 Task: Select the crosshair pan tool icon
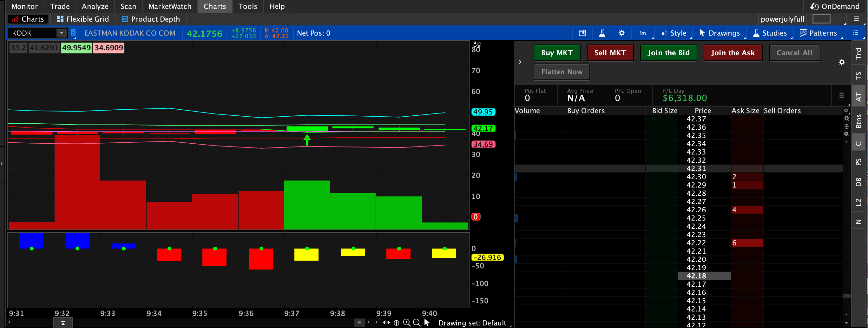(x=397, y=323)
